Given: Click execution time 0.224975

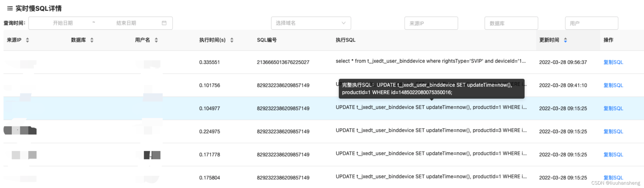Looking at the screenshot, I should (209, 131).
